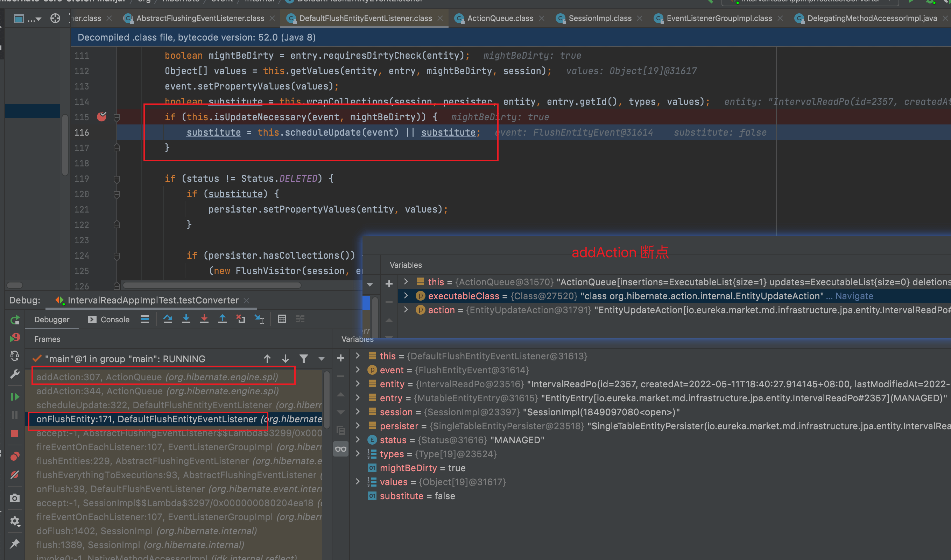
Task: Click the Step Into debugger icon
Action: [x=186, y=319]
